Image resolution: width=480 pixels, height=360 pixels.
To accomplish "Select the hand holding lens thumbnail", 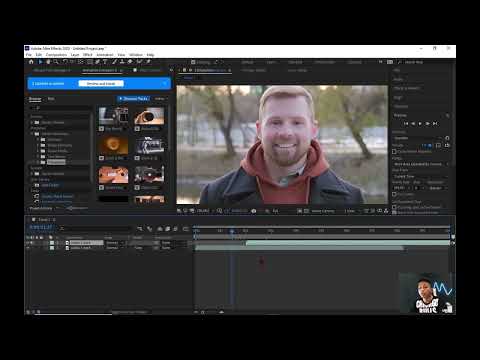I will coord(149,116).
